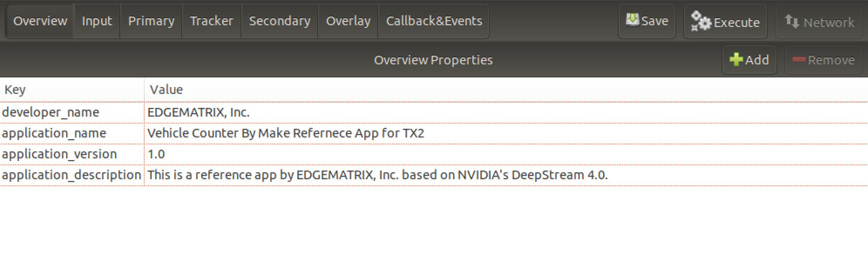Switch to the Tracker tab
Viewport: 868px width, 268px height.
pyautogui.click(x=211, y=21)
